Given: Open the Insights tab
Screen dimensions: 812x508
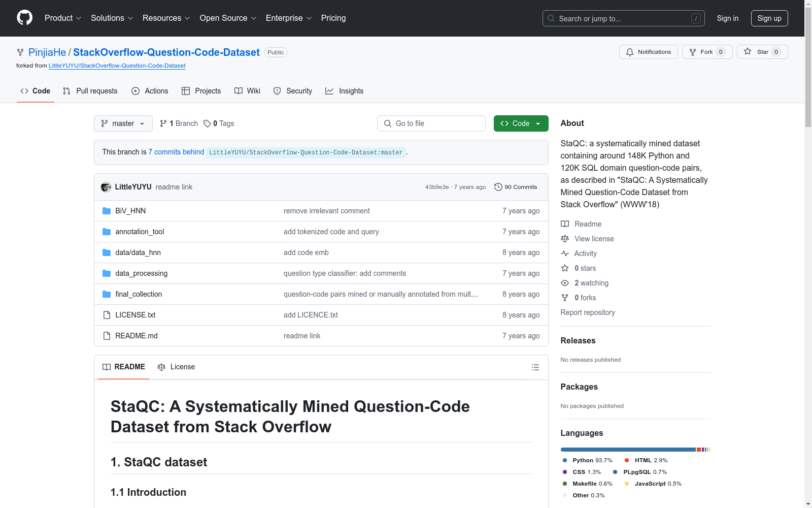Looking at the screenshot, I should pyautogui.click(x=344, y=91).
